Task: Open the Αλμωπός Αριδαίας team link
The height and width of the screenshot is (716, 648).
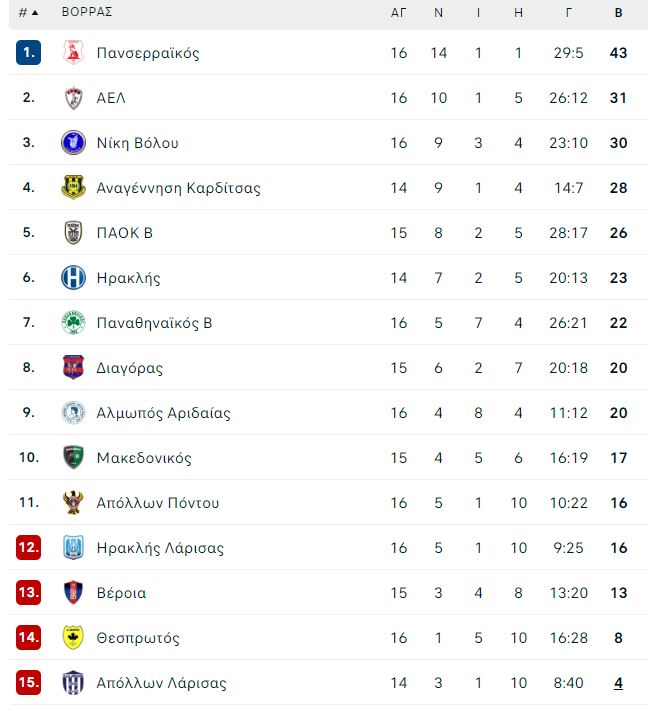Action: (x=163, y=413)
